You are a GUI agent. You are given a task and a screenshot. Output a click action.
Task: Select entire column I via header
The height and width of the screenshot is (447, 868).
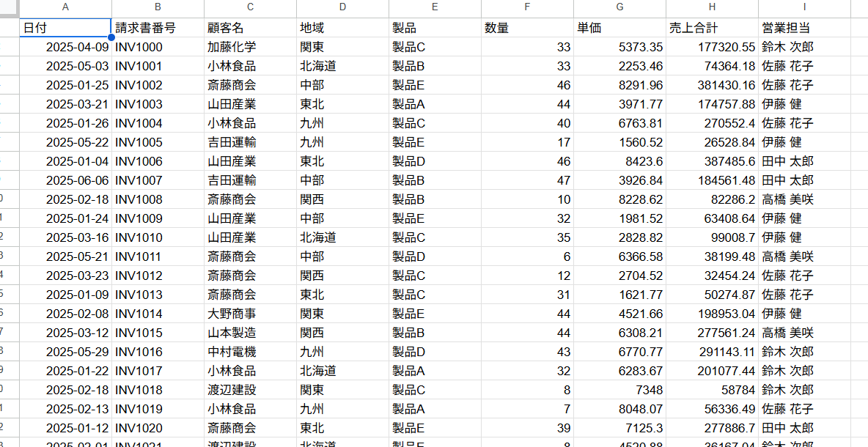804,7
